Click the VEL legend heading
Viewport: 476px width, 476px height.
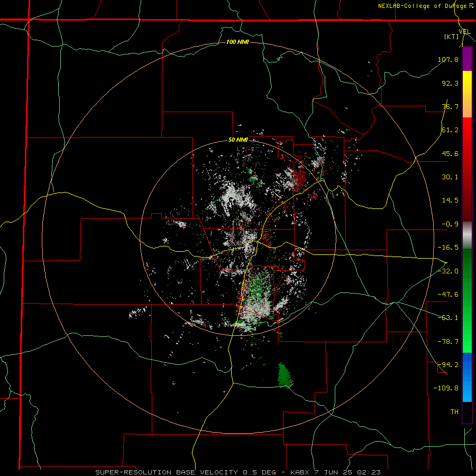coord(464,32)
